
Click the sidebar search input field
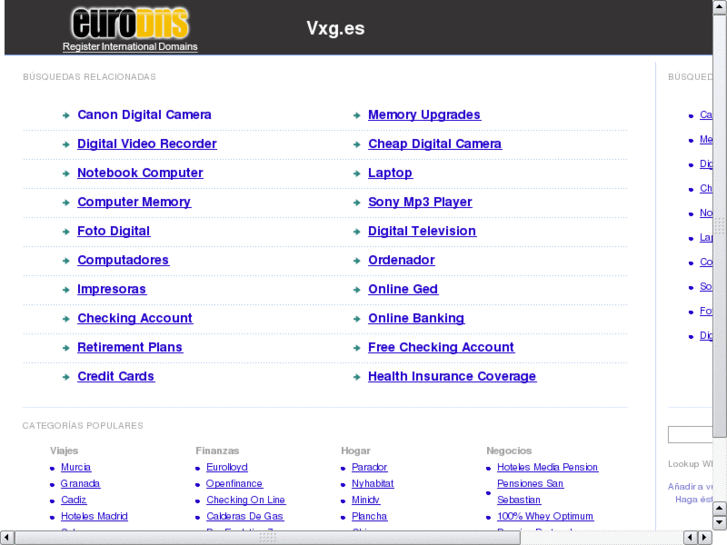click(690, 435)
